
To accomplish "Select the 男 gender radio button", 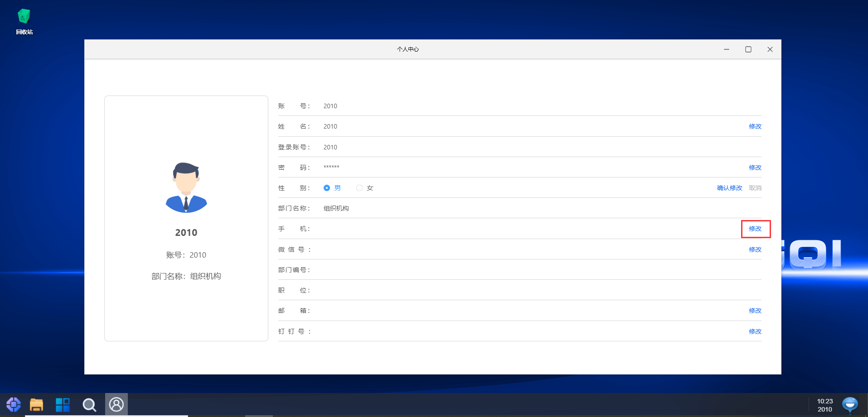I will point(327,188).
